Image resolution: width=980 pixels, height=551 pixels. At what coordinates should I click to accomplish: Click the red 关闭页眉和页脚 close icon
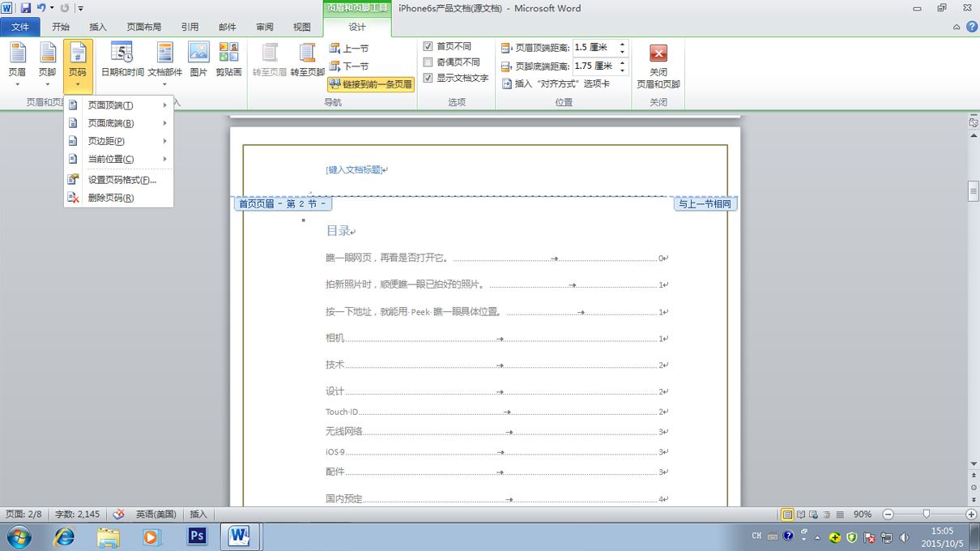click(x=658, y=53)
